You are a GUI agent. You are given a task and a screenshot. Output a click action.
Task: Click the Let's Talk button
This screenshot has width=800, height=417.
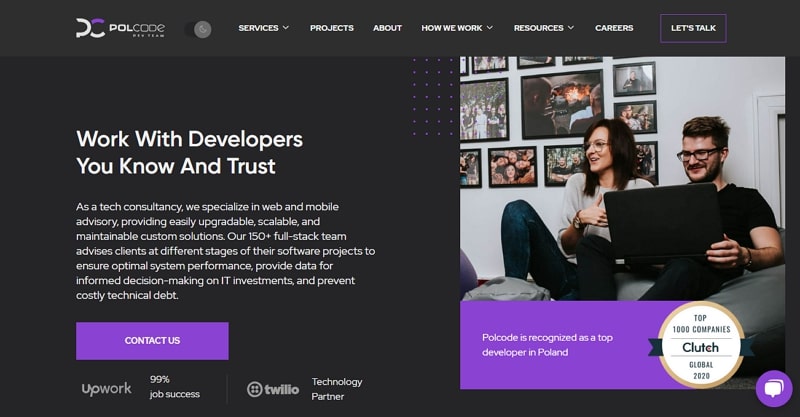tap(693, 28)
